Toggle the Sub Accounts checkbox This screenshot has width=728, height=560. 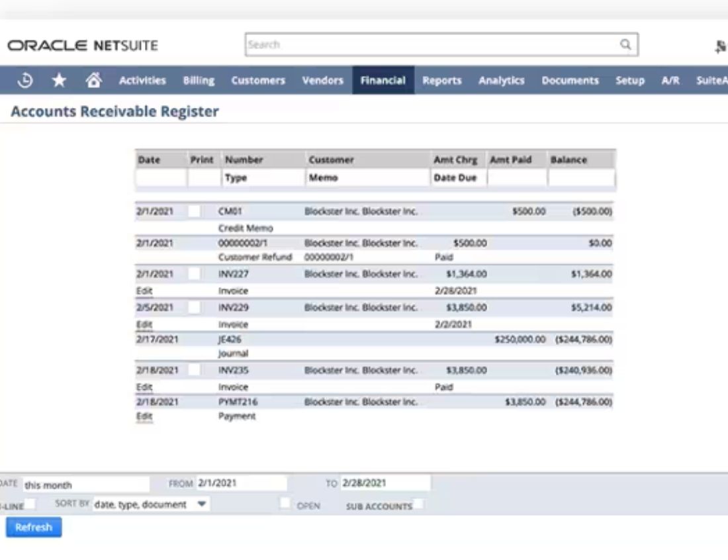418,505
